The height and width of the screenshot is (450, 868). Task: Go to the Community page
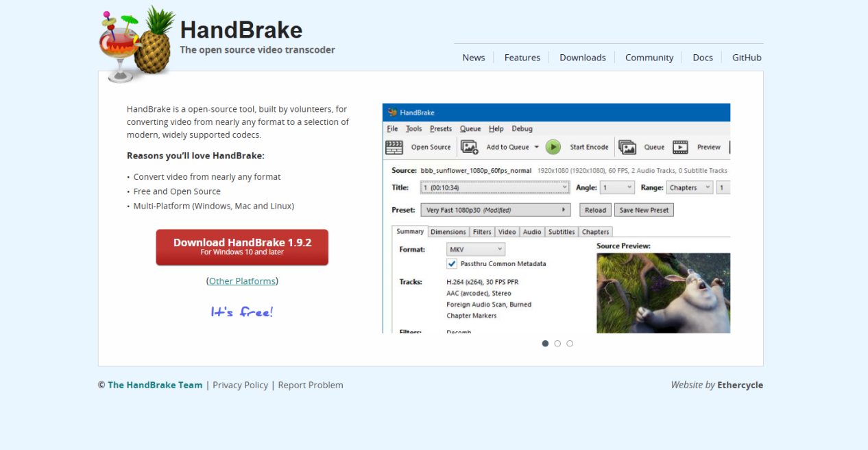tap(649, 58)
